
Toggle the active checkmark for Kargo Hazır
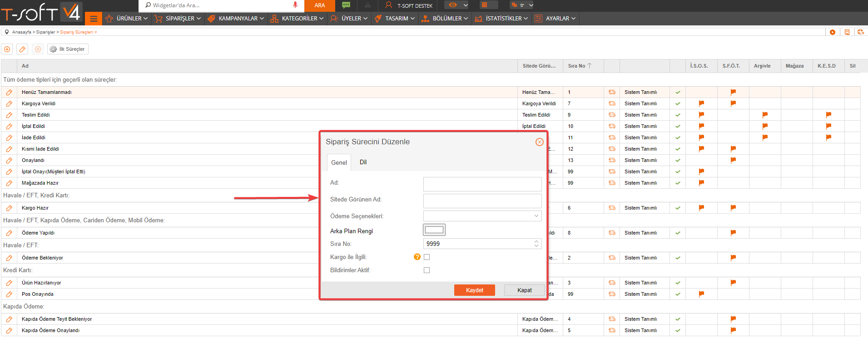678,208
